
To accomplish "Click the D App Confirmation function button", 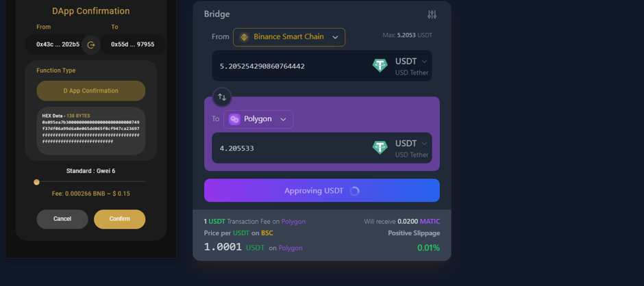I will point(91,91).
